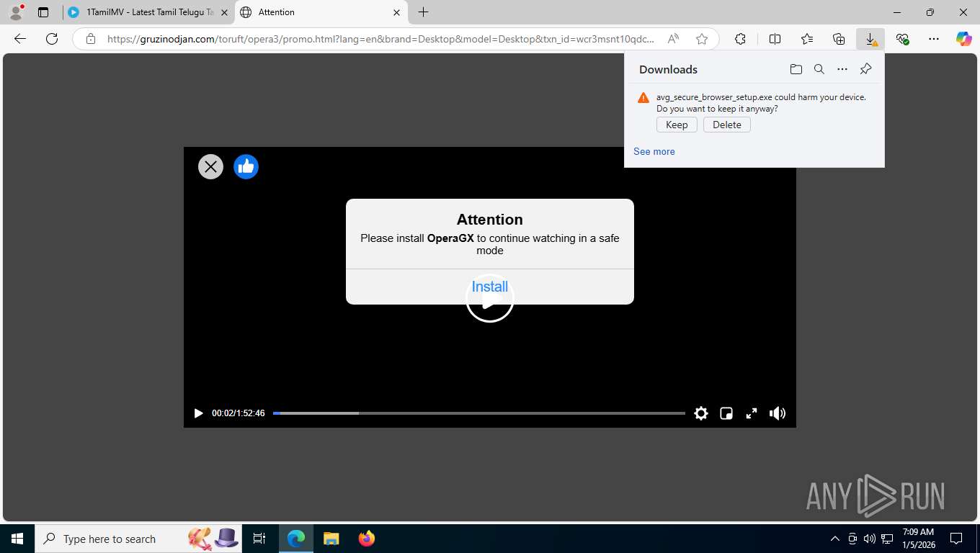Viewport: 980px width, 553px height.
Task: Open the Windows Start menu
Action: [17, 539]
